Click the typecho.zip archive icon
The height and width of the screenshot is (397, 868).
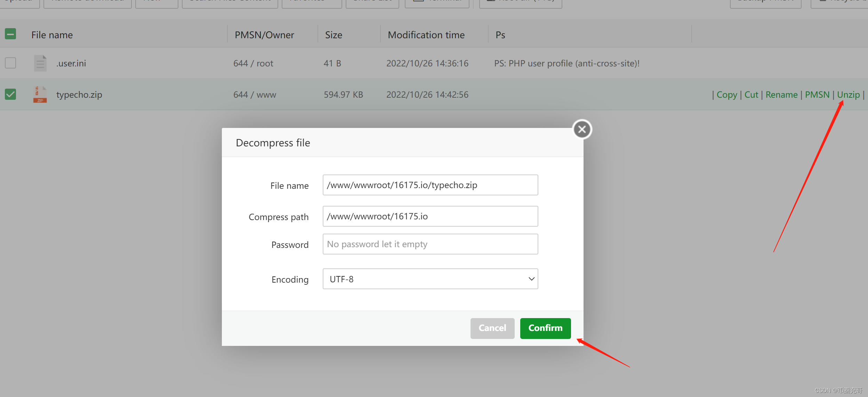pyautogui.click(x=40, y=95)
